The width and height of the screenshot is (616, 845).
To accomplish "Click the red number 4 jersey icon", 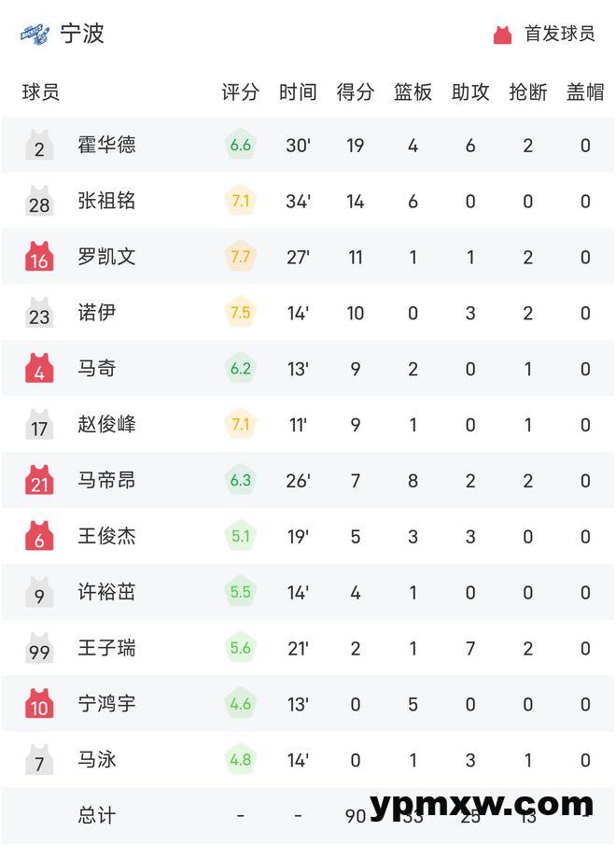I will click(x=39, y=369).
